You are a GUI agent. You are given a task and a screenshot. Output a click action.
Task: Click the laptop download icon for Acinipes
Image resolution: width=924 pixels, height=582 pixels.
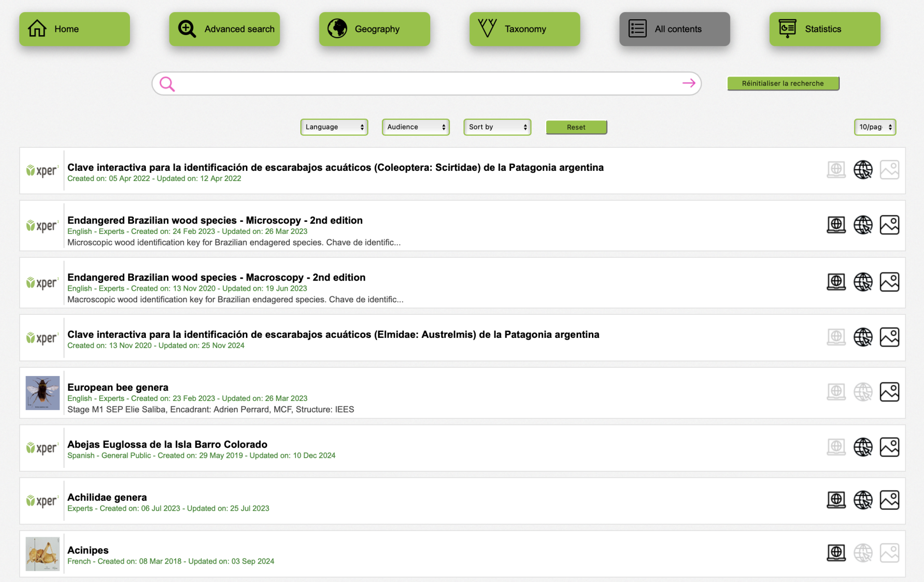pos(836,553)
